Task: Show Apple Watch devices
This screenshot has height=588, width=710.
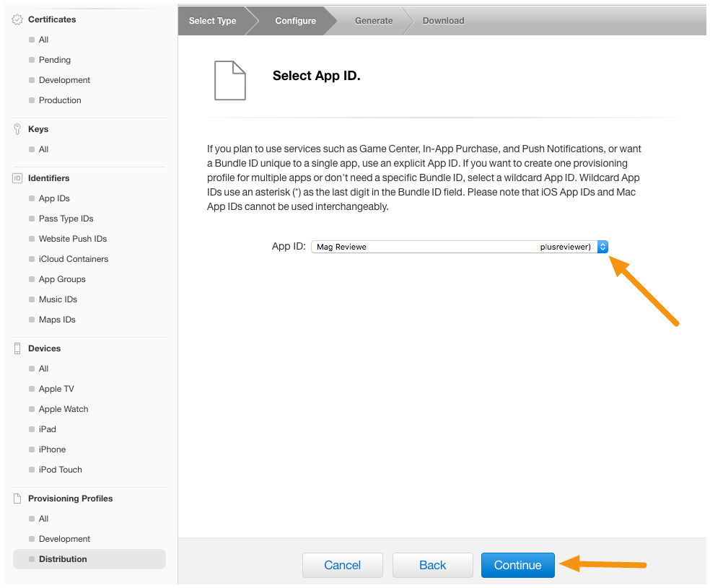Action: (x=63, y=409)
